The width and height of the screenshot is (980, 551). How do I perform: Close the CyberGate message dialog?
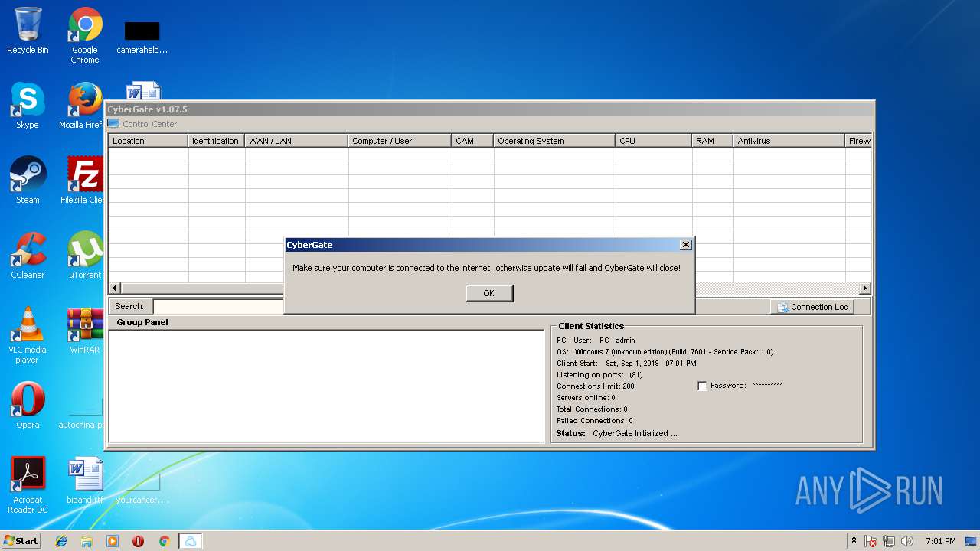coord(686,244)
